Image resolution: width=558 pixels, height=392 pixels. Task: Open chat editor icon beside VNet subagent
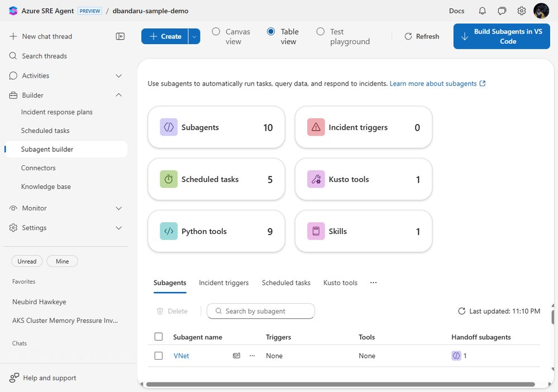(236, 356)
